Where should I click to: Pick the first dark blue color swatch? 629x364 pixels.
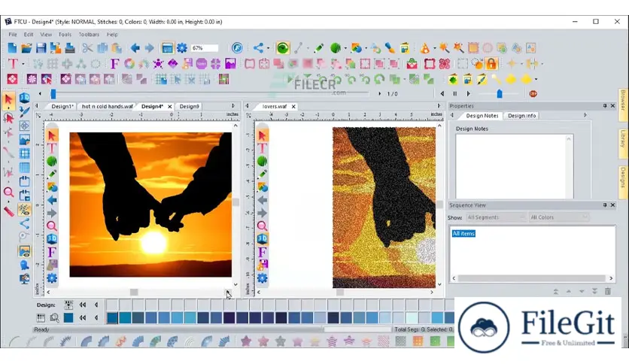[x=112, y=318]
